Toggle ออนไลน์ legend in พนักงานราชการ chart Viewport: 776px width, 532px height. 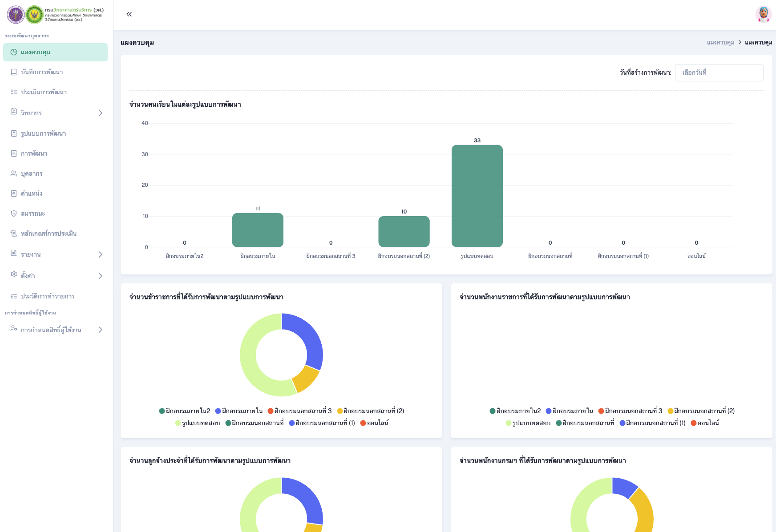click(705, 423)
